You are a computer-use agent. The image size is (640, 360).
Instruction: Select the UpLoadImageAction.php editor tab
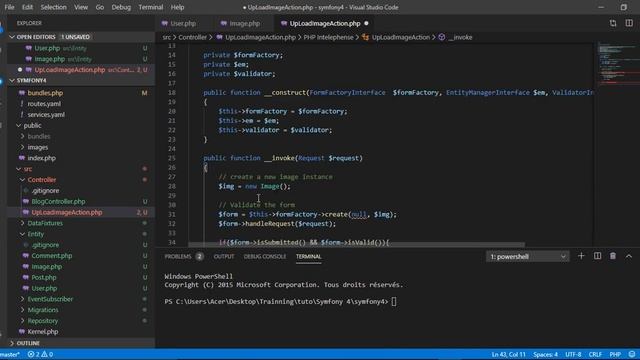324,24
